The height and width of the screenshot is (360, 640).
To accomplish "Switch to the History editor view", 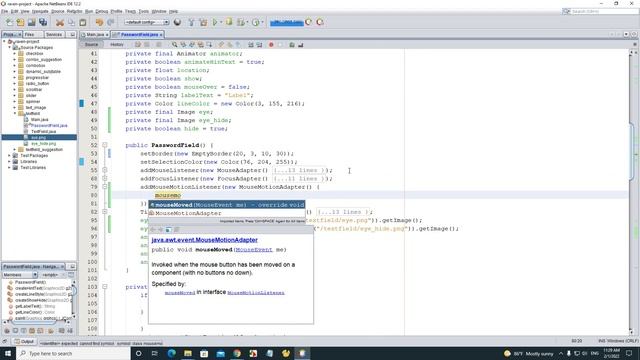I will pyautogui.click(x=117, y=44).
